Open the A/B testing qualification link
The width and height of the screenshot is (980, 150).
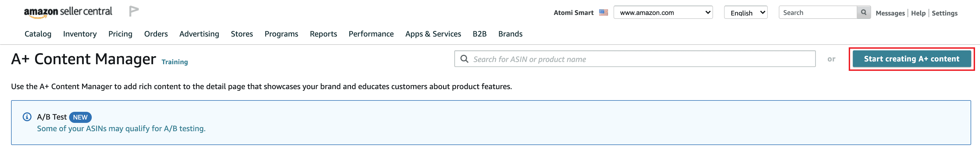tap(121, 129)
